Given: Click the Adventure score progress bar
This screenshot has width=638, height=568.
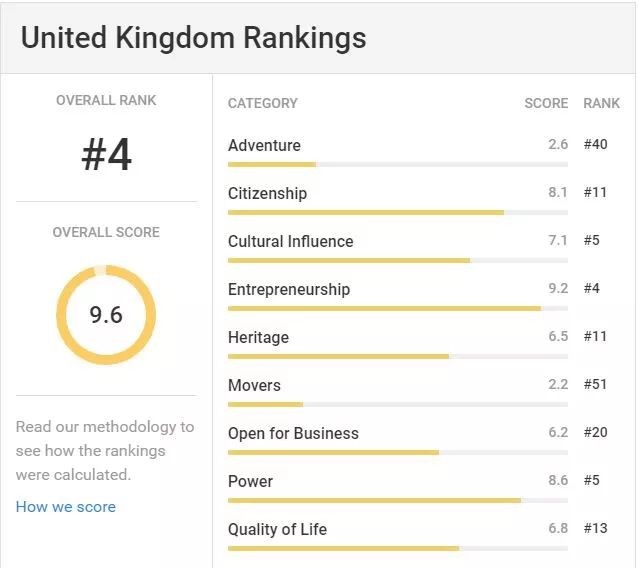Looking at the screenshot, I should click(x=397, y=164).
